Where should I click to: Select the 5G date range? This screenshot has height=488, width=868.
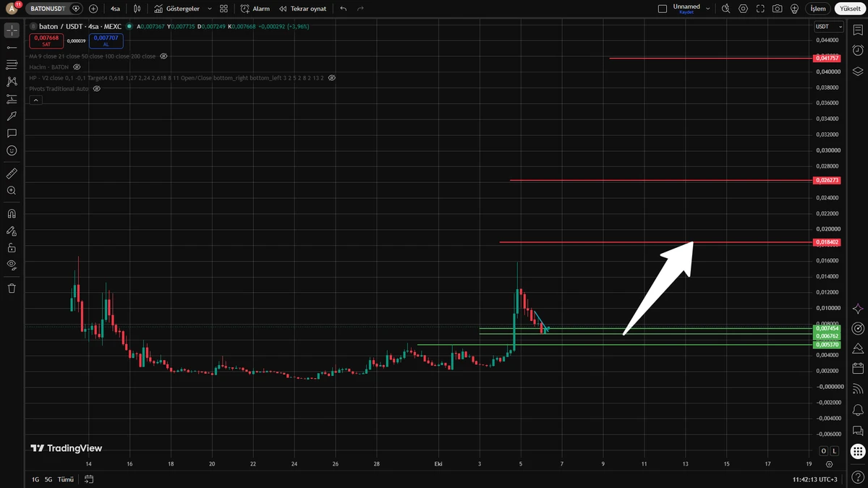48,479
